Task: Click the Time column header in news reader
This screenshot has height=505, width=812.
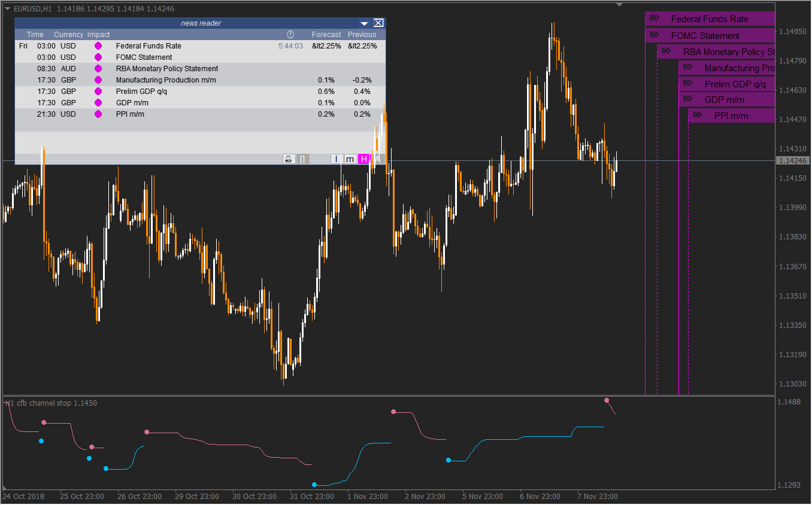Action: click(35, 35)
